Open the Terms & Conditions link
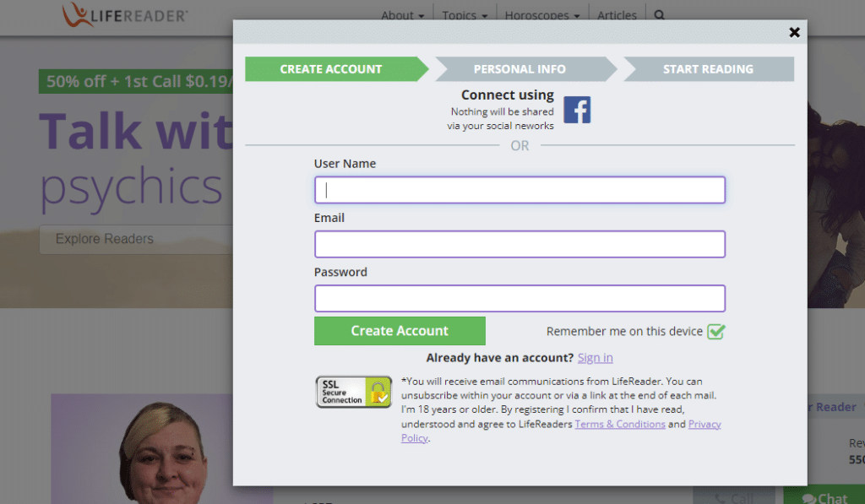 coord(620,424)
